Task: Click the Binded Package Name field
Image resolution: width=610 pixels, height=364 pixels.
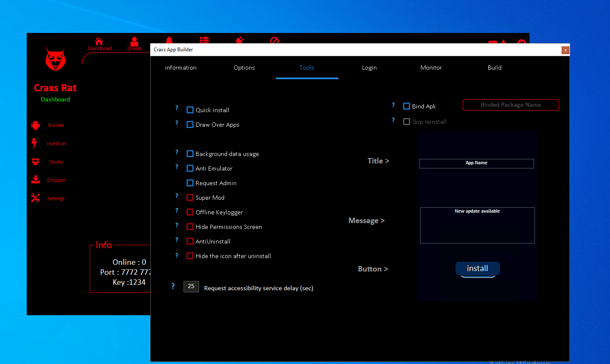Action: [x=511, y=105]
